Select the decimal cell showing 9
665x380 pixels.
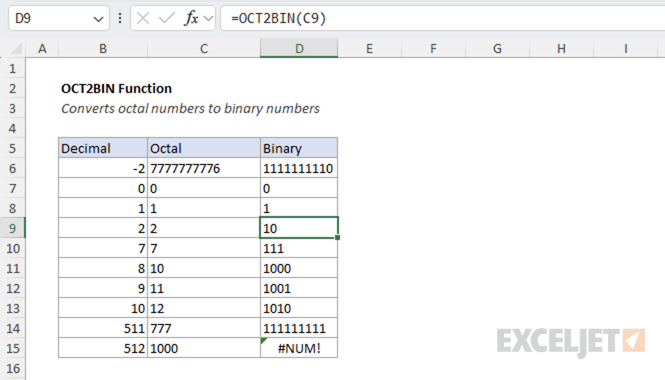pyautogui.click(x=103, y=288)
